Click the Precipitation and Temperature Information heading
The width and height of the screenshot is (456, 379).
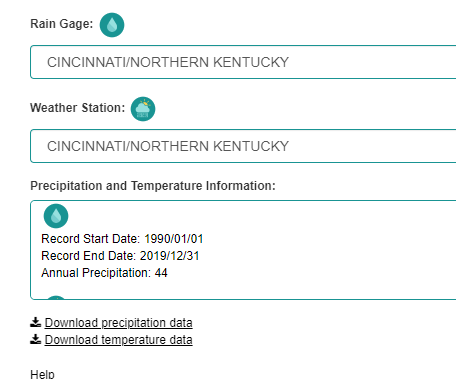point(153,186)
